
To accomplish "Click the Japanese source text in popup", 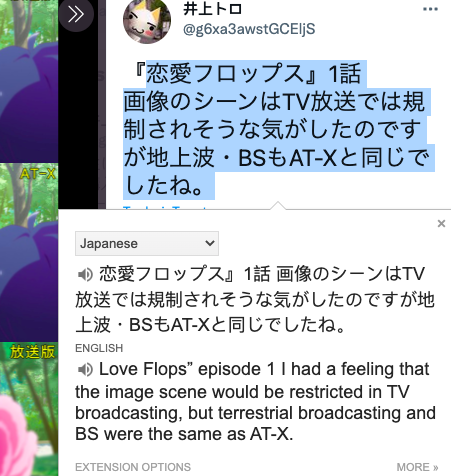I will (x=255, y=299).
